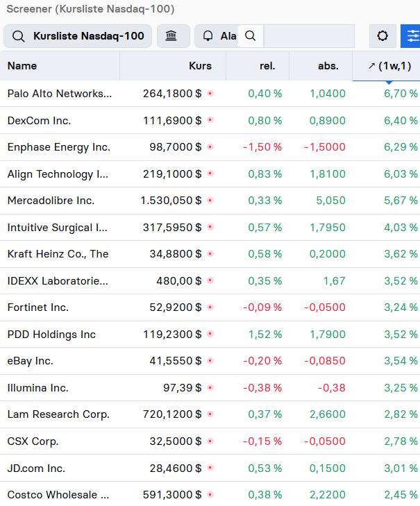Open Fortinet Inc. entry

tap(38, 307)
